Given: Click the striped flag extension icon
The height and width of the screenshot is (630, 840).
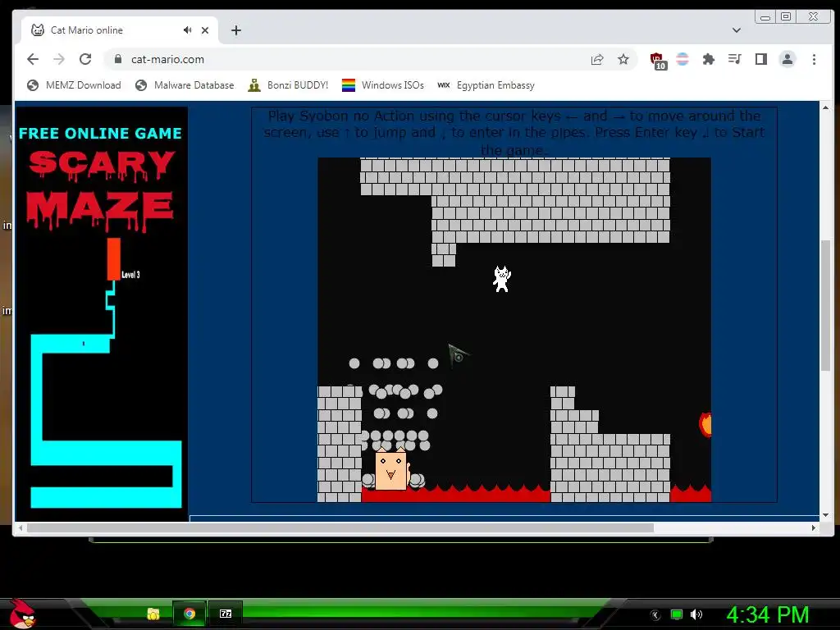Looking at the screenshot, I should click(x=682, y=59).
